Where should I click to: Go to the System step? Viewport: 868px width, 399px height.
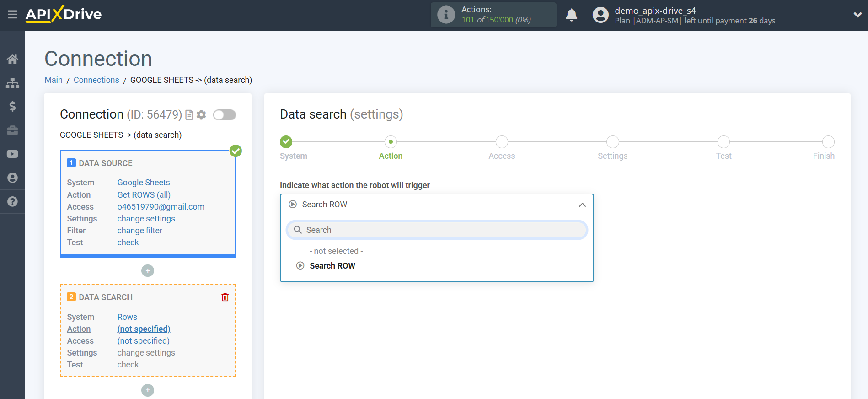[286, 142]
